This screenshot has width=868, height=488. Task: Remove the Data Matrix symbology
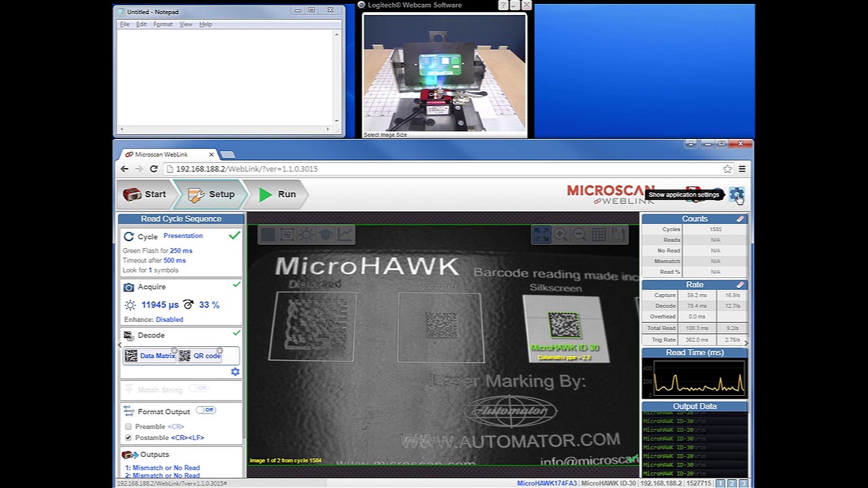(x=174, y=351)
